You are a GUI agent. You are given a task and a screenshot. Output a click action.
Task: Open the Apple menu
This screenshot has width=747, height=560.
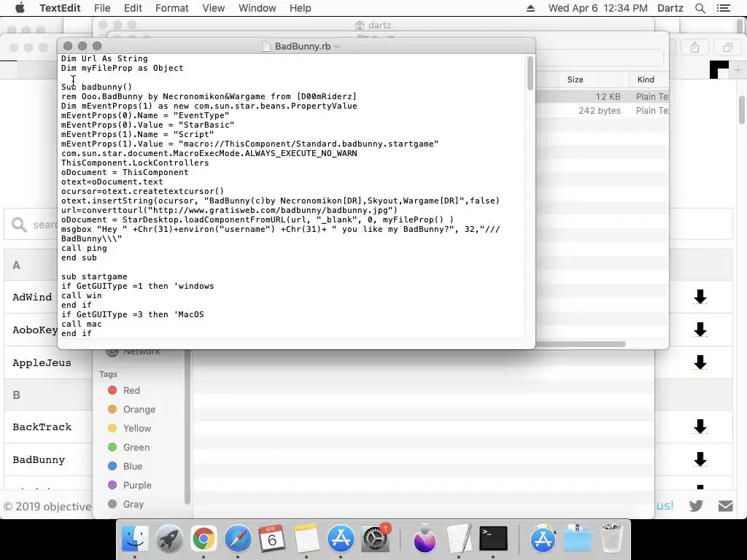pos(20,8)
